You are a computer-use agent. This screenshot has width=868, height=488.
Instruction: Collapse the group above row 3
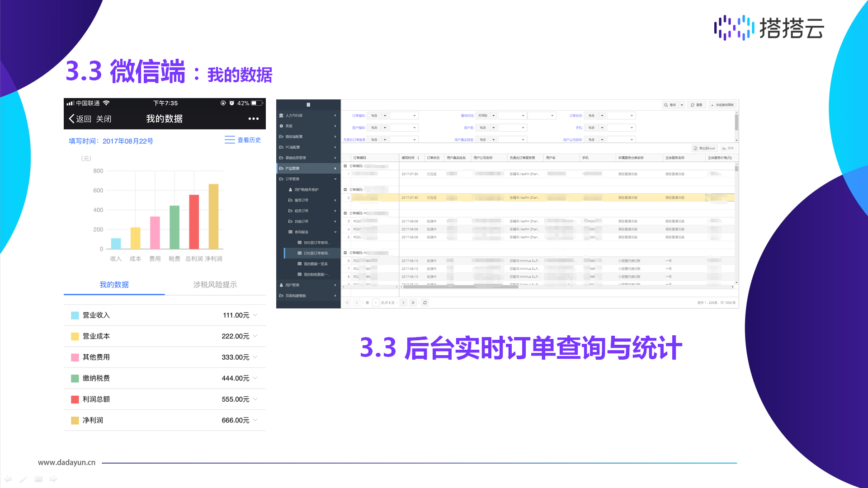[345, 213]
